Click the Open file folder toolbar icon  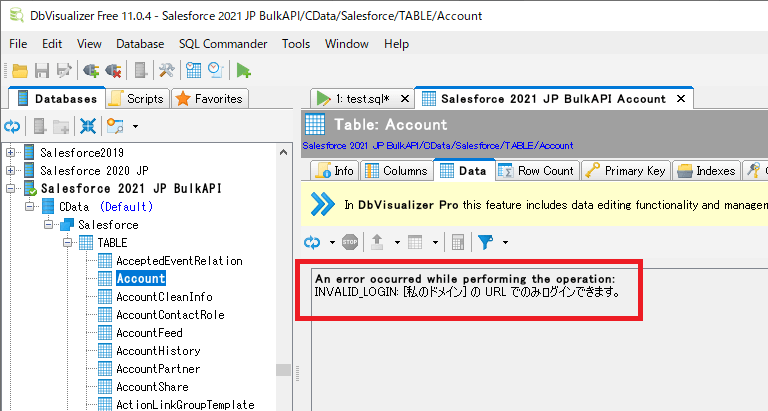[20, 71]
